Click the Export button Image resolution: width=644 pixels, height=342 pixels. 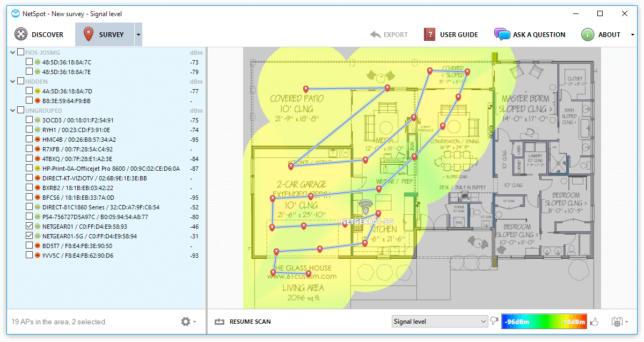[389, 34]
